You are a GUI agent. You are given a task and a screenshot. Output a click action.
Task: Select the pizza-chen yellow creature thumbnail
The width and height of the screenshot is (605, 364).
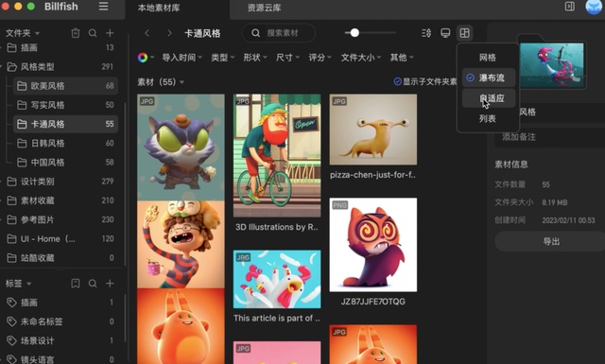373,130
